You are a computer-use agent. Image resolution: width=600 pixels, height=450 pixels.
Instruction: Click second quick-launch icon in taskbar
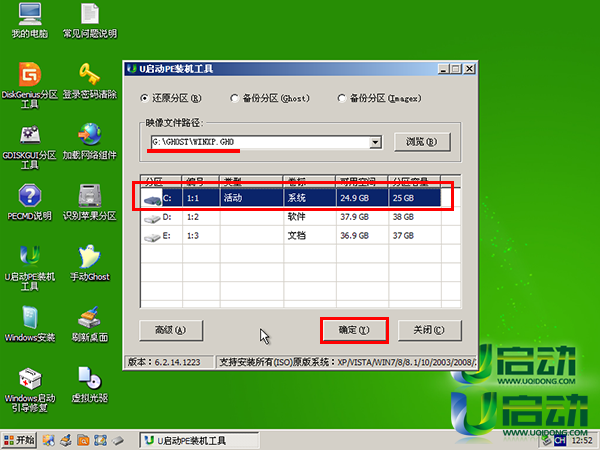[x=66, y=440]
